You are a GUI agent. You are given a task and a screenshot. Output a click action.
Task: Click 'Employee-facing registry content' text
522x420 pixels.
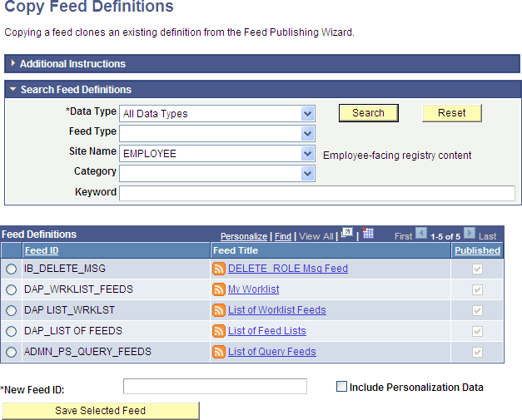click(397, 156)
